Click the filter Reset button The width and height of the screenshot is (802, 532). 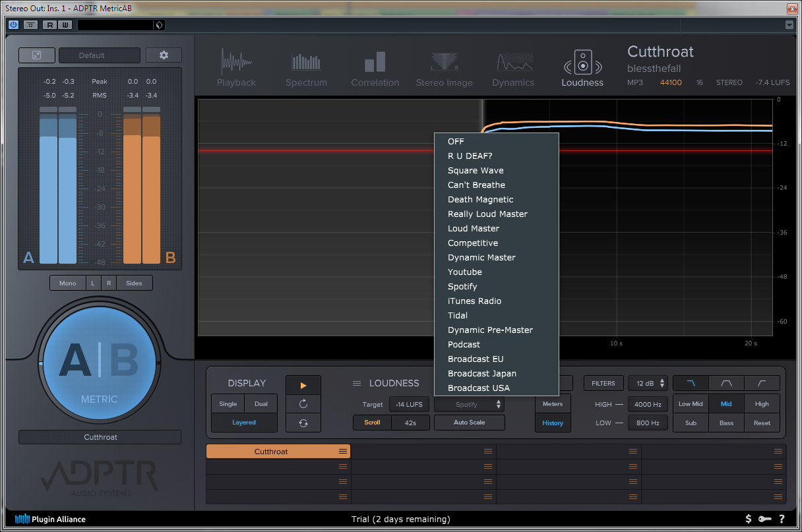(762, 423)
